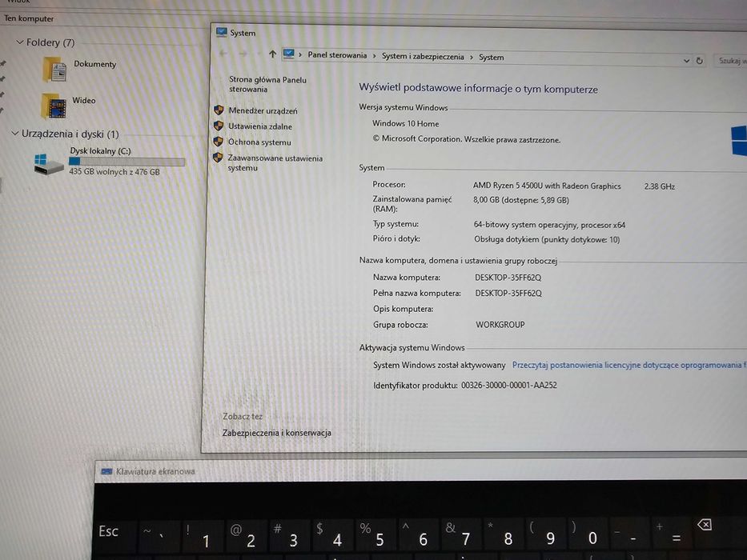
Task: Tap the 6 key on on-screen keyboard
Action: click(418, 536)
